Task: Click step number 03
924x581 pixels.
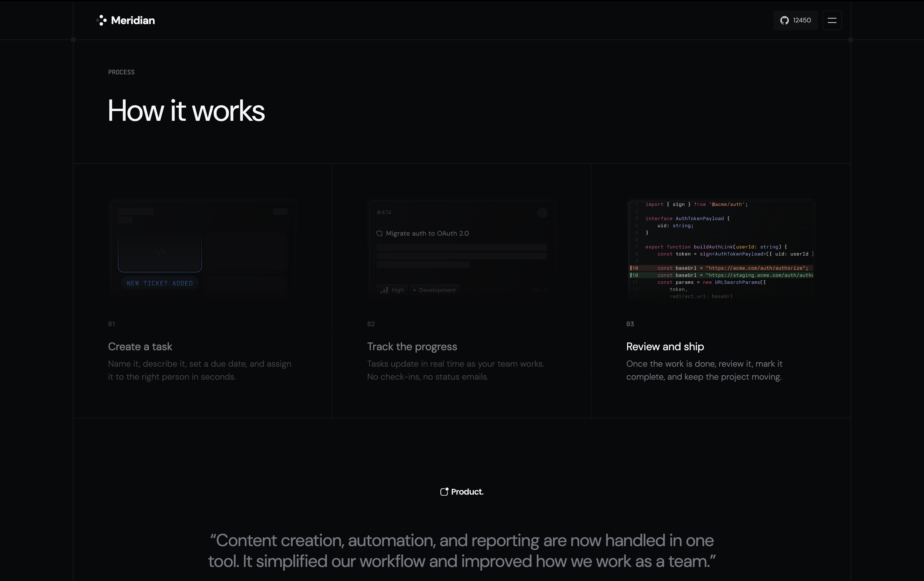Action: coord(630,324)
